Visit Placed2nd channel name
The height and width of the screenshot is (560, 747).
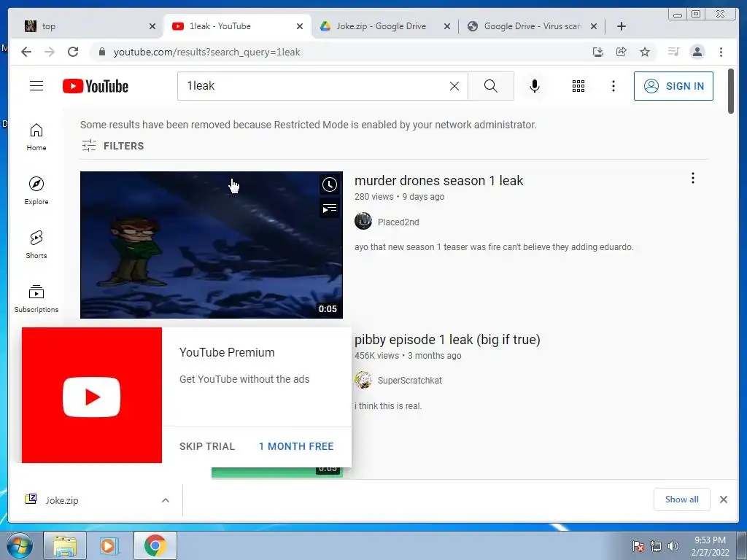point(398,222)
